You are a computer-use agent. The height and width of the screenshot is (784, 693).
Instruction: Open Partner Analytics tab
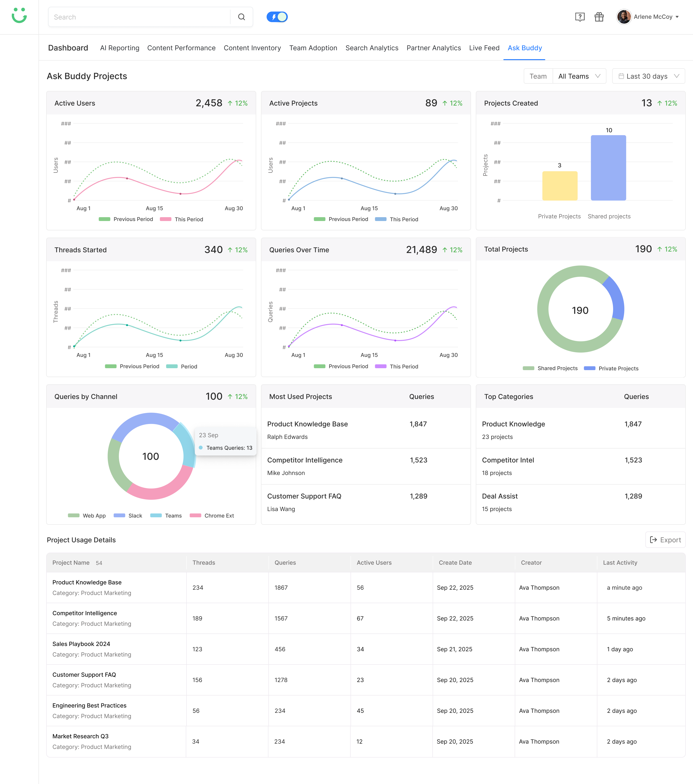coord(434,48)
